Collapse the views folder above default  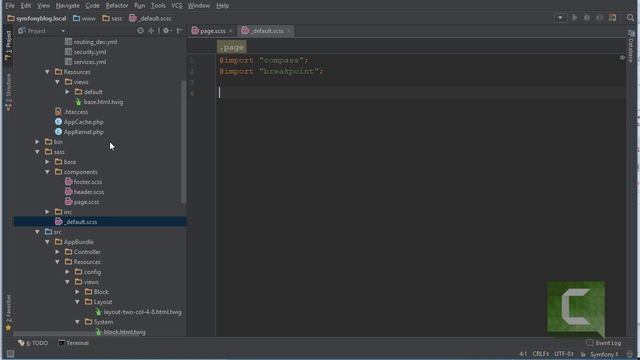(x=58, y=82)
